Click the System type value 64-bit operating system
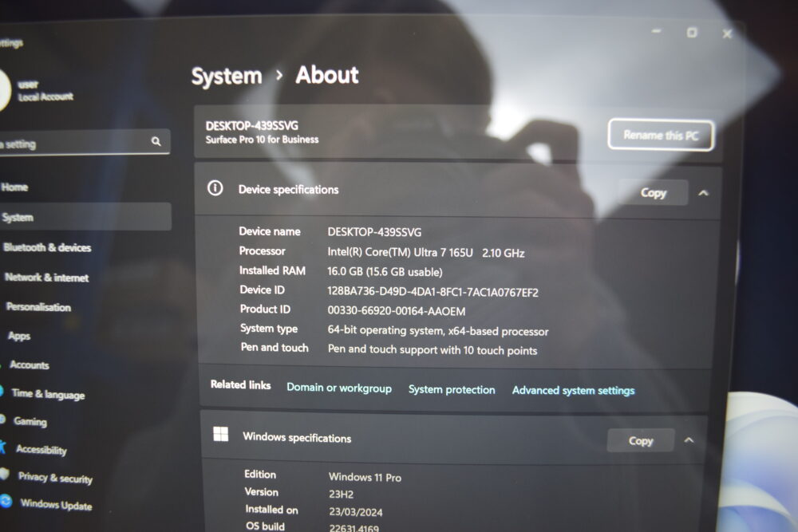The image size is (798, 532). pyautogui.click(x=437, y=330)
